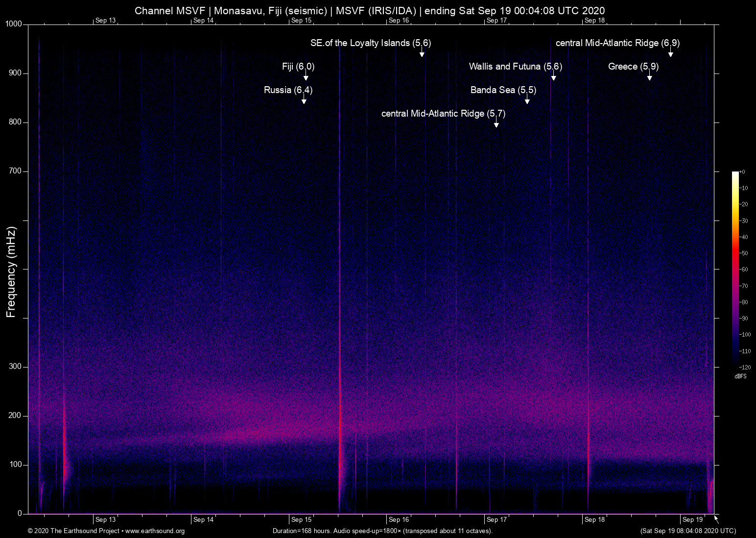Screen dimensions: 756x538
Task: Click the -90 colorbar label
Action: coord(744,318)
